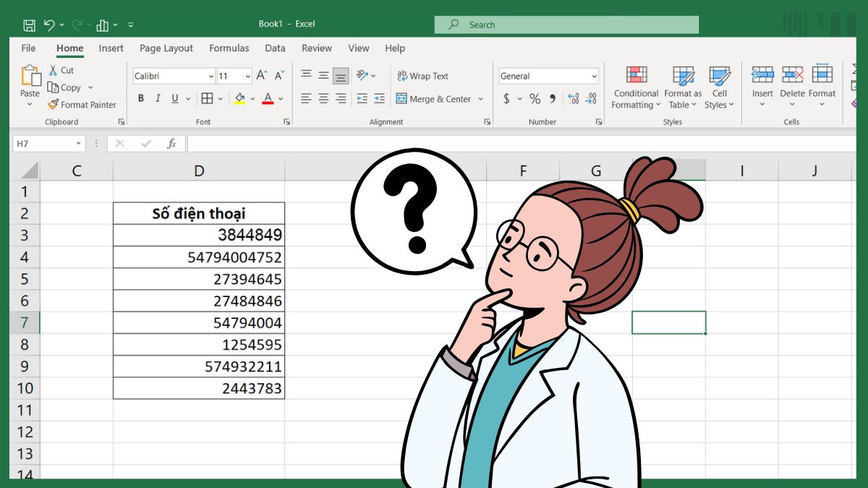The width and height of the screenshot is (868, 488).
Task: Open the Formulas ribbon tab
Action: [x=229, y=48]
